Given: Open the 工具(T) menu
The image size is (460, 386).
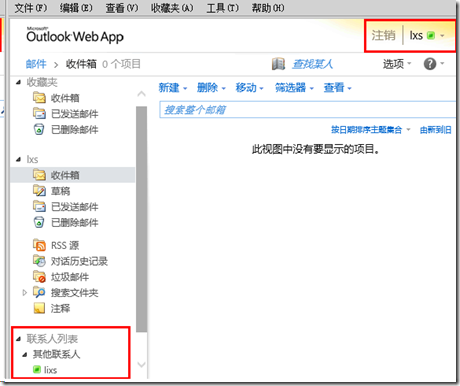Looking at the screenshot, I should pyautogui.click(x=222, y=8).
